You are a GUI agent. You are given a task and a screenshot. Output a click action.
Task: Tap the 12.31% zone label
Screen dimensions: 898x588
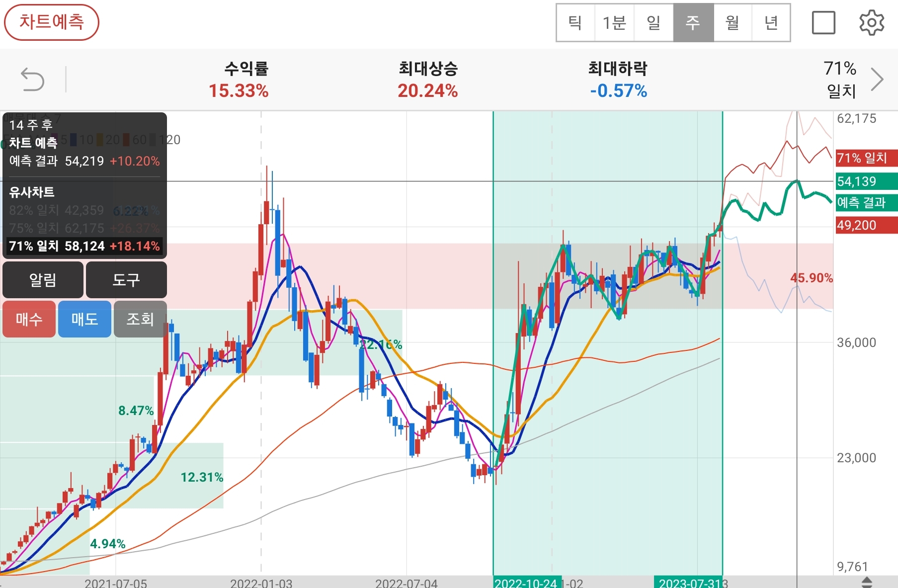tap(202, 477)
